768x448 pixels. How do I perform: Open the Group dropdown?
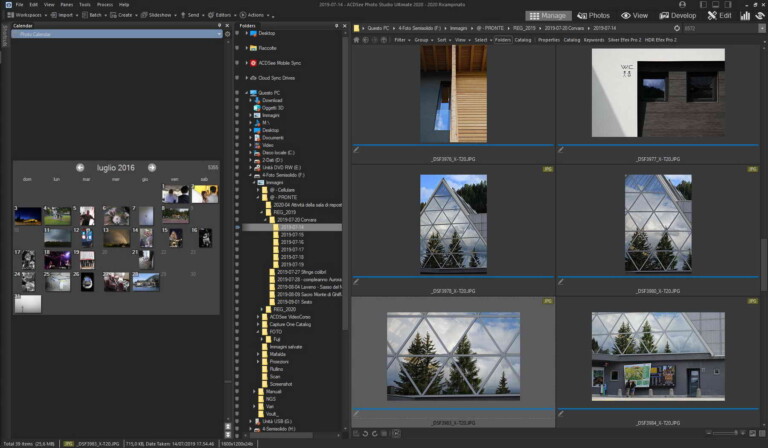[x=423, y=40]
